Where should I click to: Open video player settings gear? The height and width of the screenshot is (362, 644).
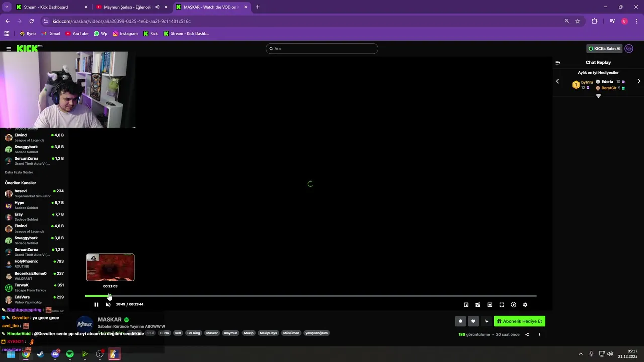525,305
